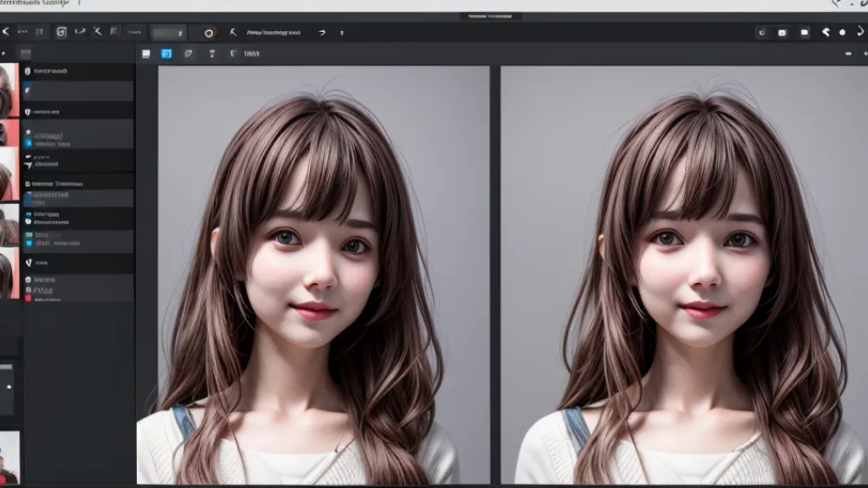This screenshot has width=868, height=488.
Task: Click the camera icon in the top right group
Action: [762, 33]
